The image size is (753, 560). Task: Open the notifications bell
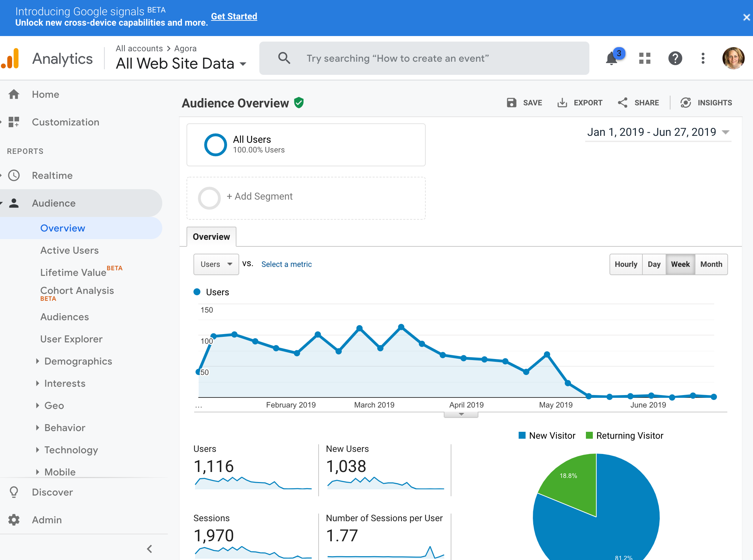coord(612,58)
